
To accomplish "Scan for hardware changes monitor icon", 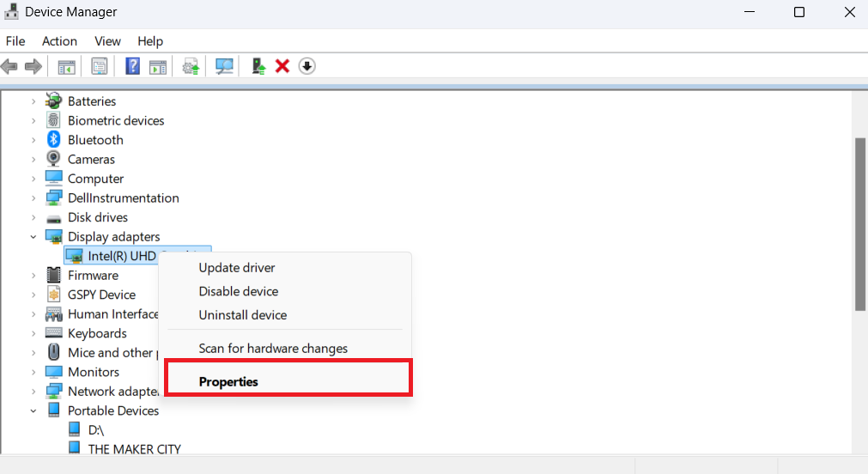I will point(224,67).
